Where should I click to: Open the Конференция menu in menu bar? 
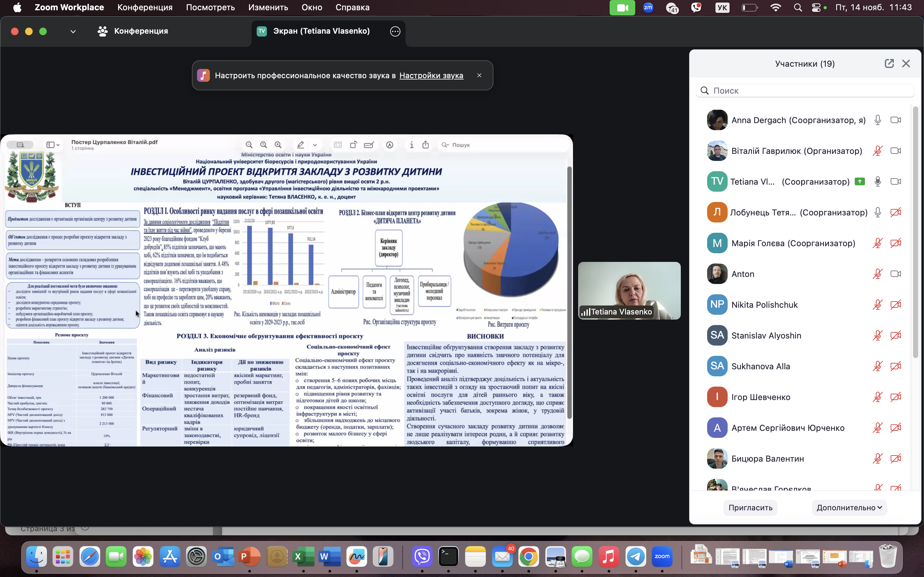[x=145, y=8]
